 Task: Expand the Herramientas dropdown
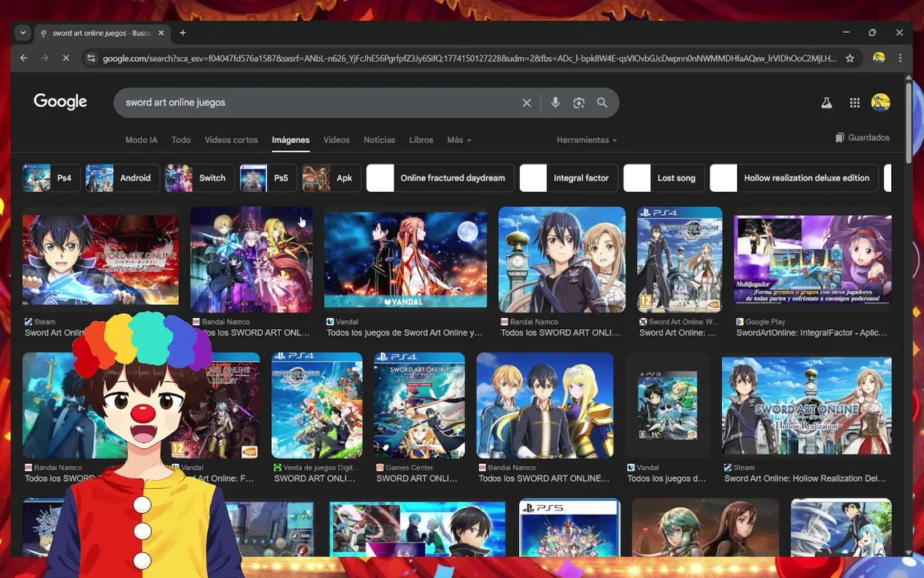[x=586, y=140]
